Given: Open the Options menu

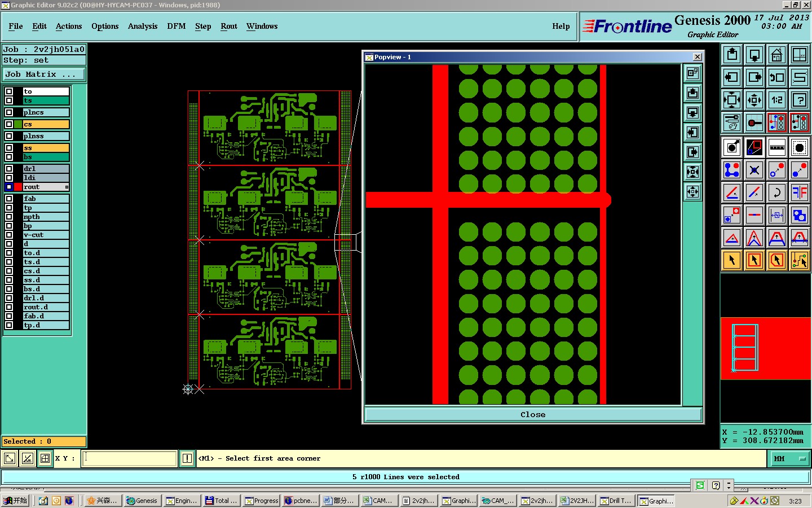Looking at the screenshot, I should coord(105,26).
